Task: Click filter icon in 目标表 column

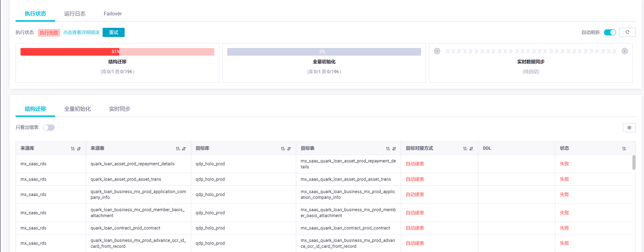Action: click(388, 149)
